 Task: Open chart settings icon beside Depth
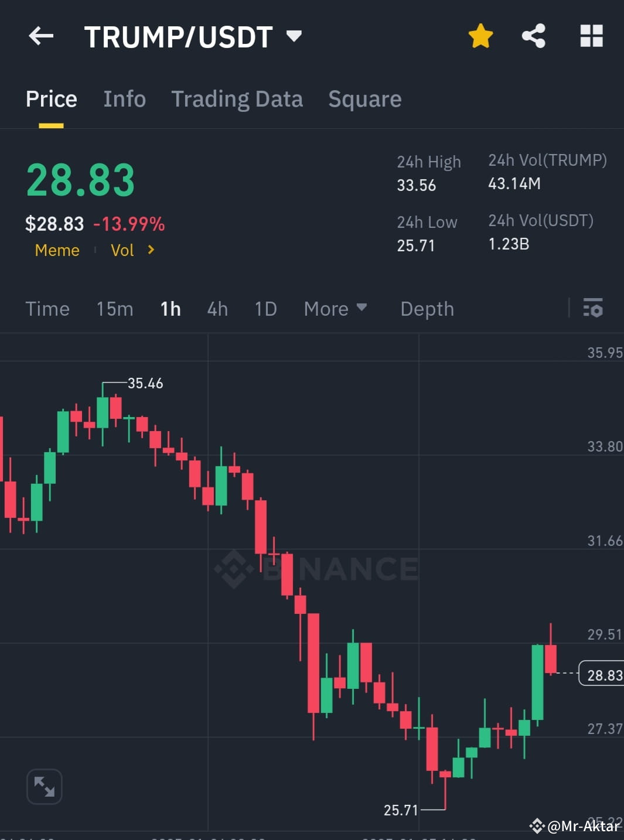pyautogui.click(x=593, y=308)
